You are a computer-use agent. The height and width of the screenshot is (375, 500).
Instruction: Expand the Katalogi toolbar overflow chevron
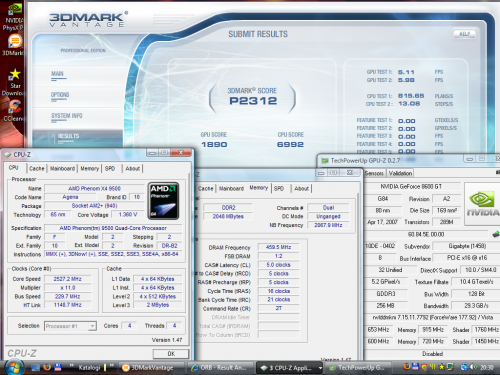coord(112,366)
